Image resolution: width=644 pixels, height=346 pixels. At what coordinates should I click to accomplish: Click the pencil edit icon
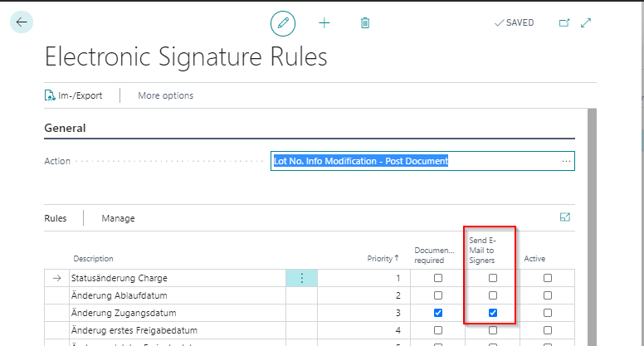(x=283, y=23)
